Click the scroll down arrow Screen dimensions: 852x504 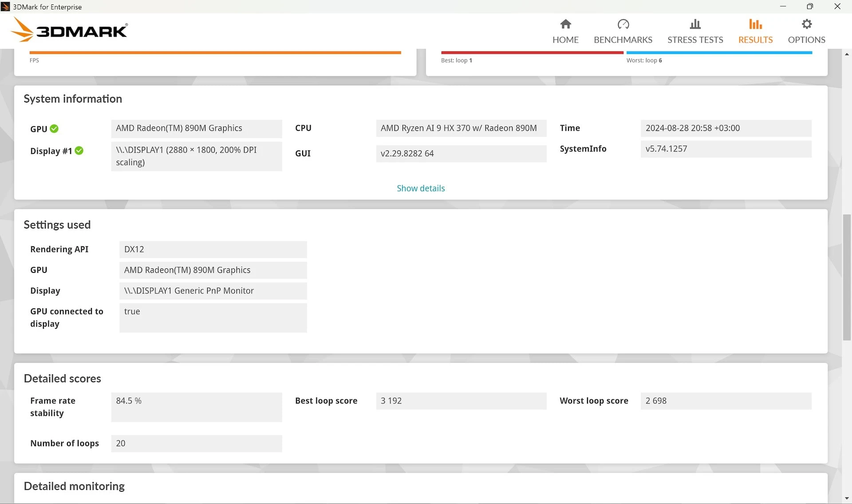click(847, 499)
